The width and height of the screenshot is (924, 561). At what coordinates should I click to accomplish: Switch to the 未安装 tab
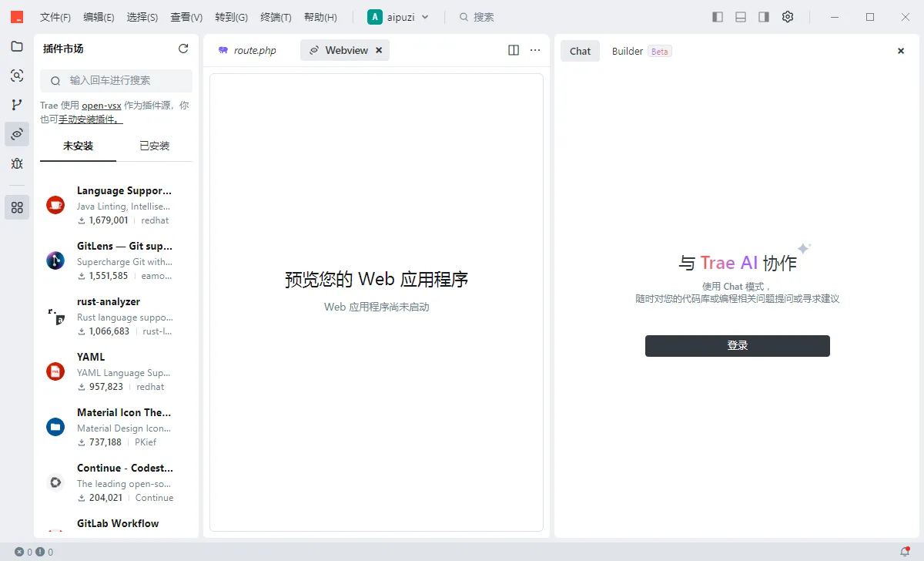pos(78,146)
